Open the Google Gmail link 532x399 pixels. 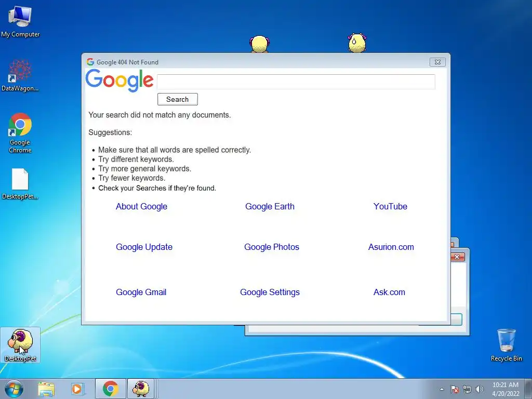(x=141, y=292)
